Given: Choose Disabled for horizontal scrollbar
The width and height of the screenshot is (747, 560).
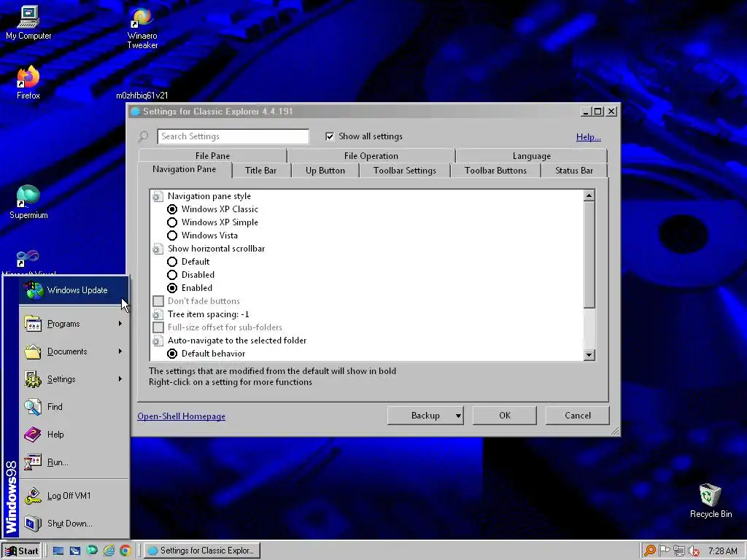Looking at the screenshot, I should (x=172, y=275).
